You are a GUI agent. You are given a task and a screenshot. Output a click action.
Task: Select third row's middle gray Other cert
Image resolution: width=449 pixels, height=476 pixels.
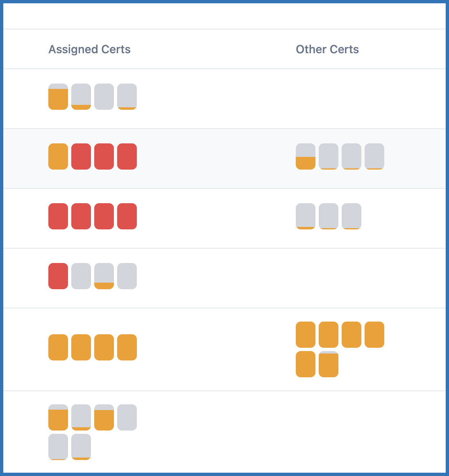click(329, 216)
